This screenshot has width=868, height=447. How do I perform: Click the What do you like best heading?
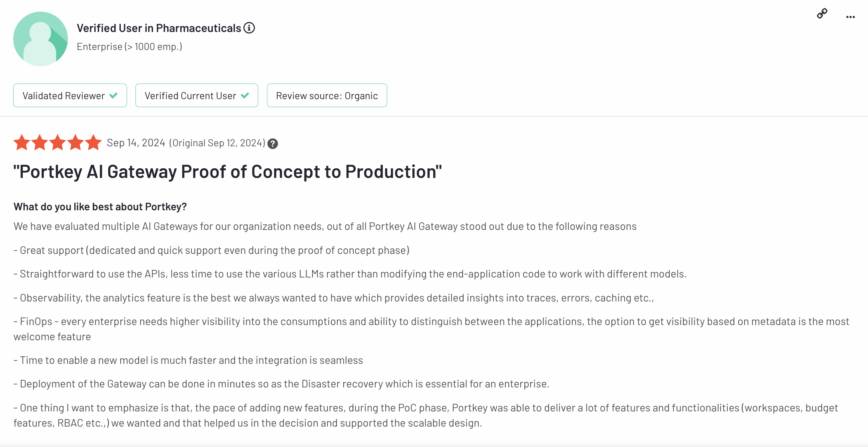[100, 207]
